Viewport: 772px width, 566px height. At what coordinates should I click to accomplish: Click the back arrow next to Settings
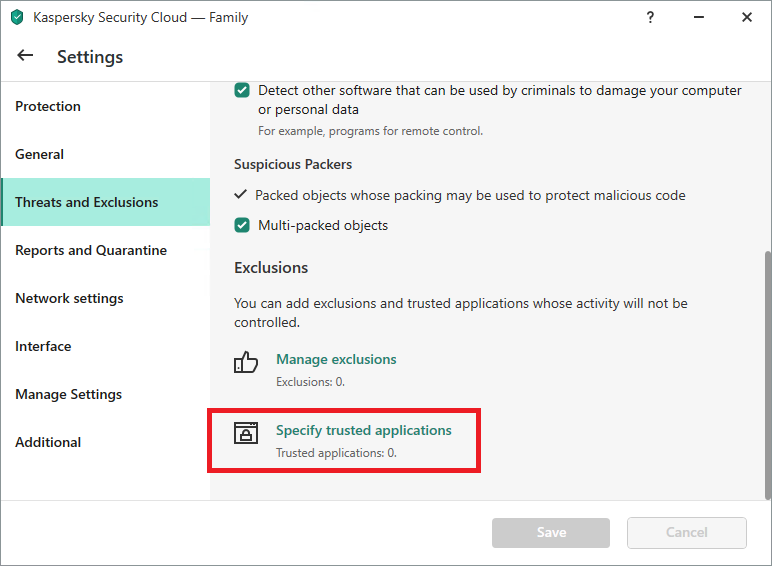point(25,56)
